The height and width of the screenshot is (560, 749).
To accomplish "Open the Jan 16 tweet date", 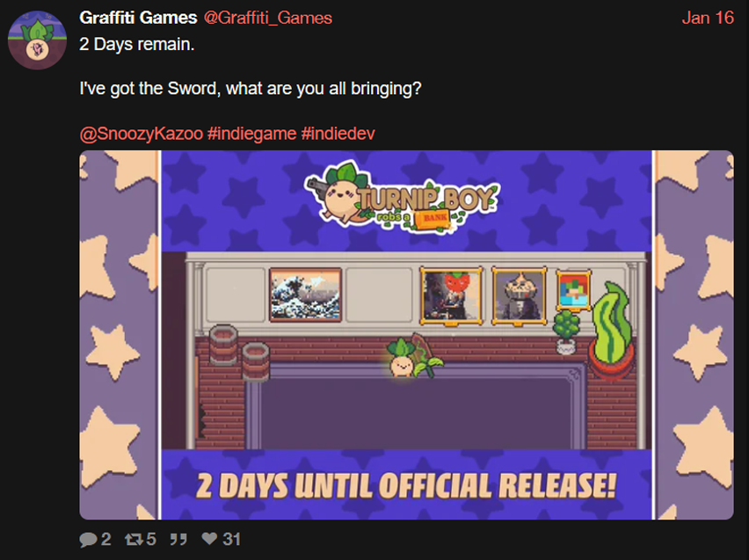I will 708,18.
